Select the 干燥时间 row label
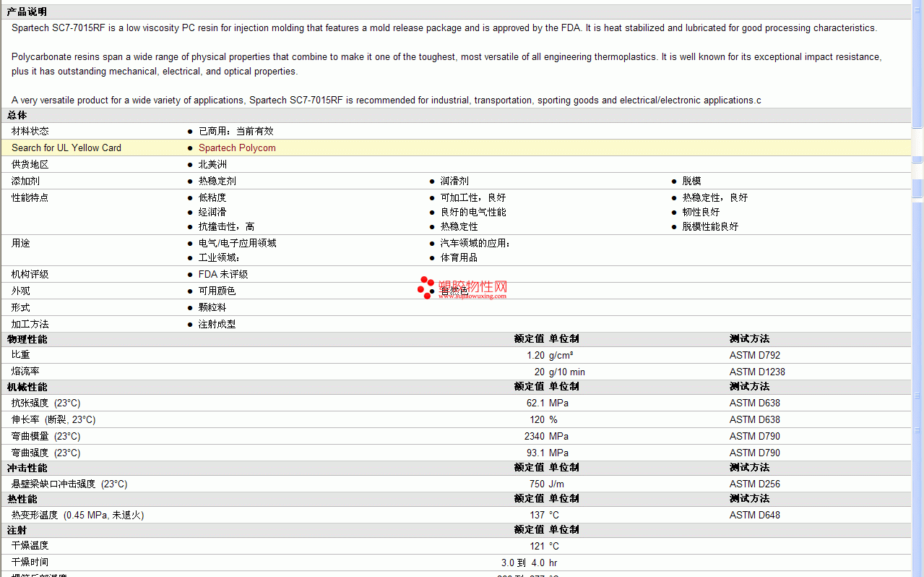 [x=30, y=563]
